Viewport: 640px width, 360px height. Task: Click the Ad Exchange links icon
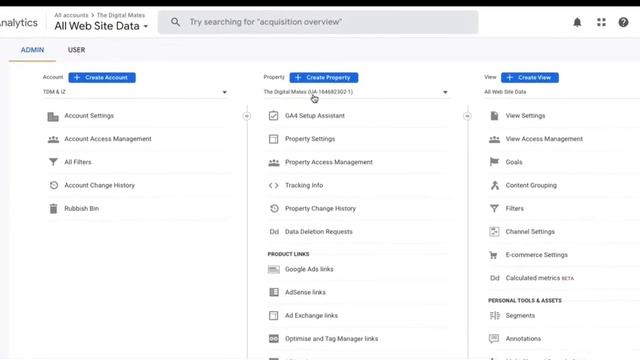273,316
